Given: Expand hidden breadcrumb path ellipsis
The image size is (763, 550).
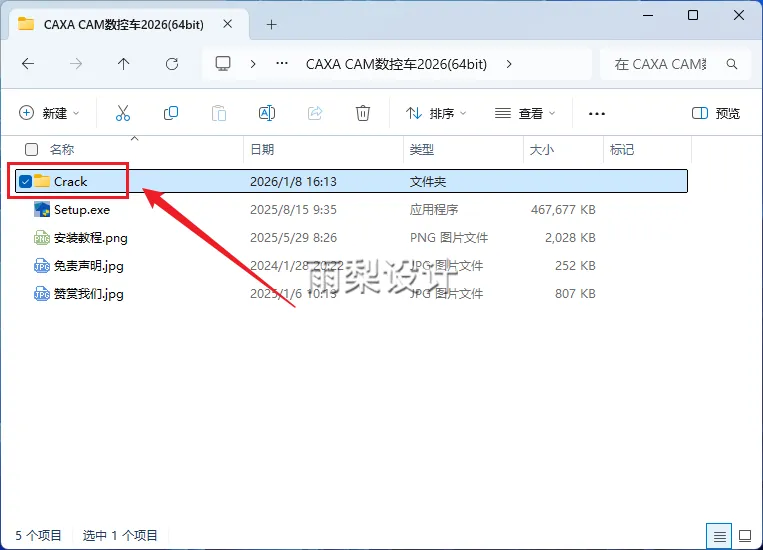Looking at the screenshot, I should (x=282, y=63).
